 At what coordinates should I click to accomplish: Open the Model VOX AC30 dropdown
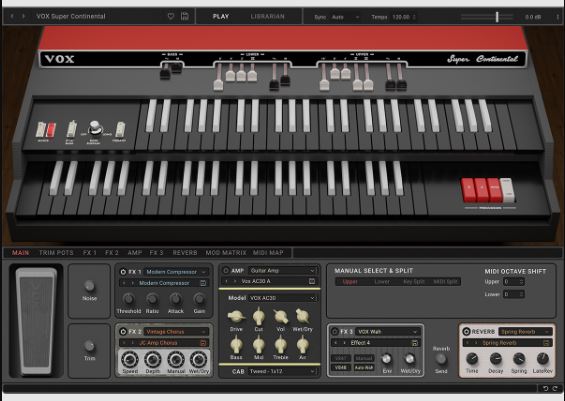coord(282,298)
